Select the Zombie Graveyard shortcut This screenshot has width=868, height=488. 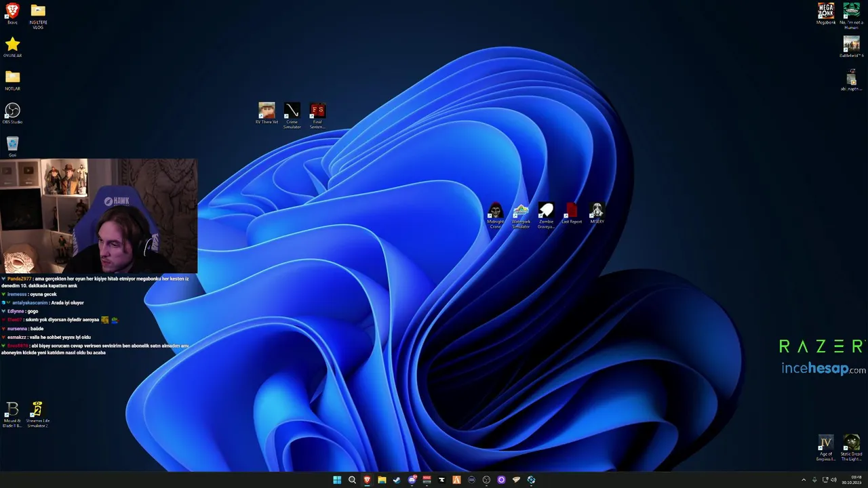(x=546, y=215)
